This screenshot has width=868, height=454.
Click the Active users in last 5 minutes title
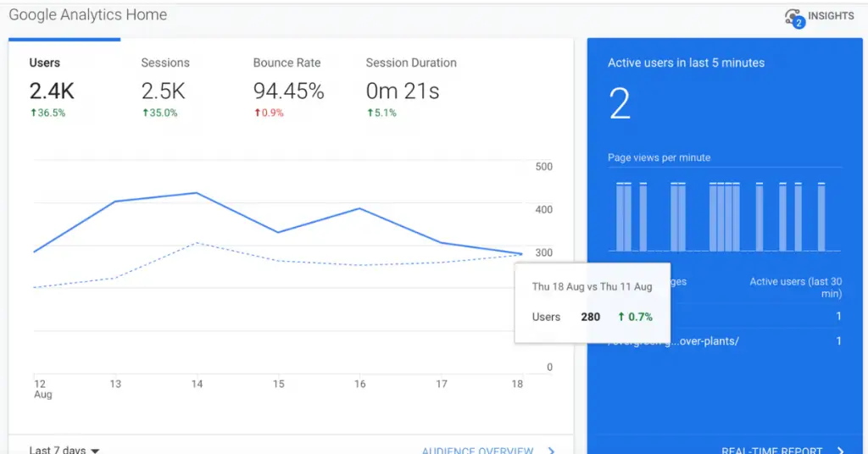[x=686, y=63]
